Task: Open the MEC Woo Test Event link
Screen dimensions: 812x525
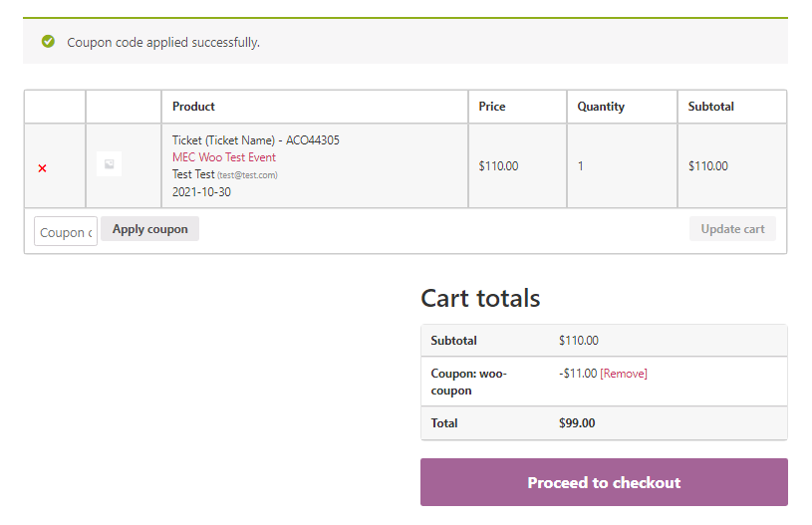Action: [x=224, y=157]
